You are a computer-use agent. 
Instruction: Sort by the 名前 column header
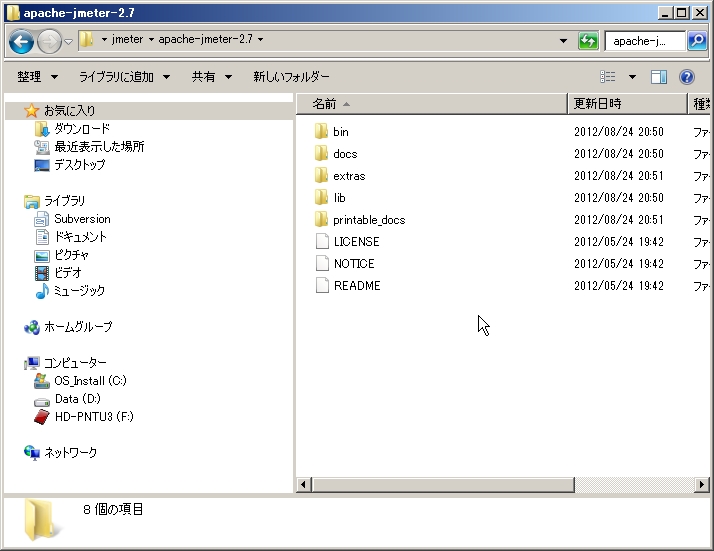click(432, 104)
